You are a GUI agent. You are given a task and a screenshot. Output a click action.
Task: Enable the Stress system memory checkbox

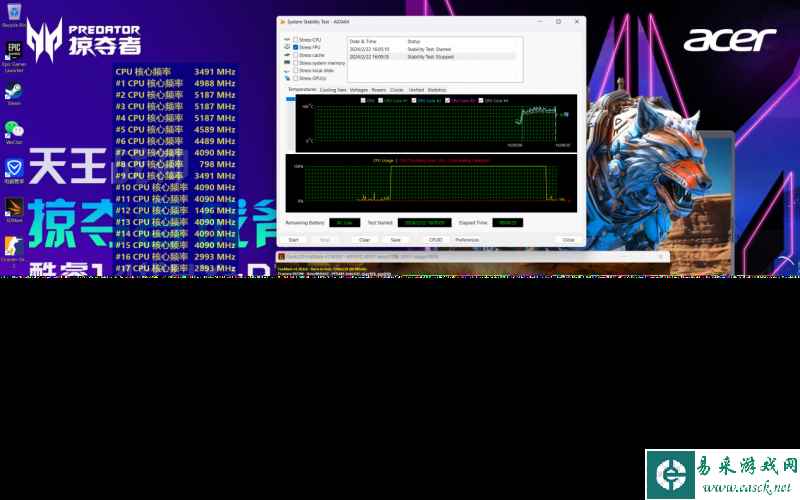point(295,63)
